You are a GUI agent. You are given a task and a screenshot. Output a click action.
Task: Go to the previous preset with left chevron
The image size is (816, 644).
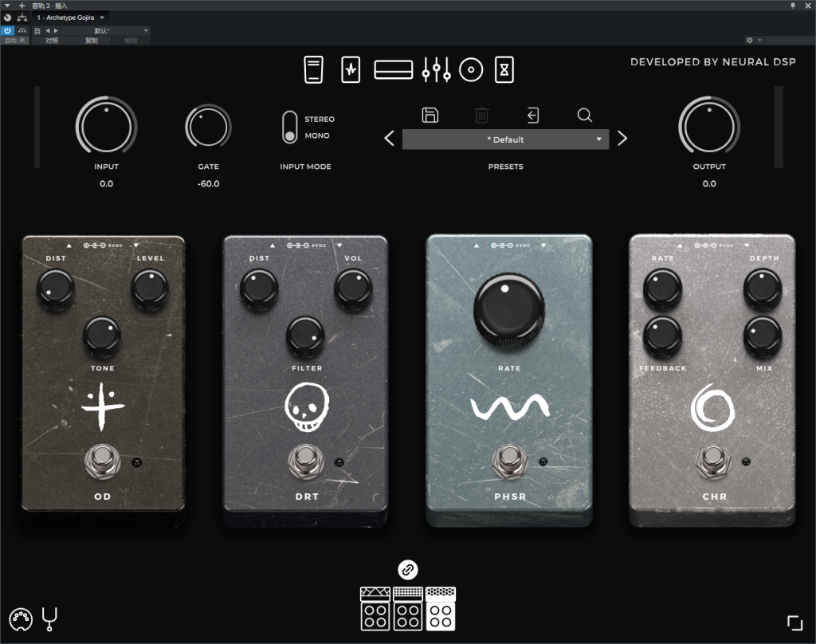coord(389,139)
